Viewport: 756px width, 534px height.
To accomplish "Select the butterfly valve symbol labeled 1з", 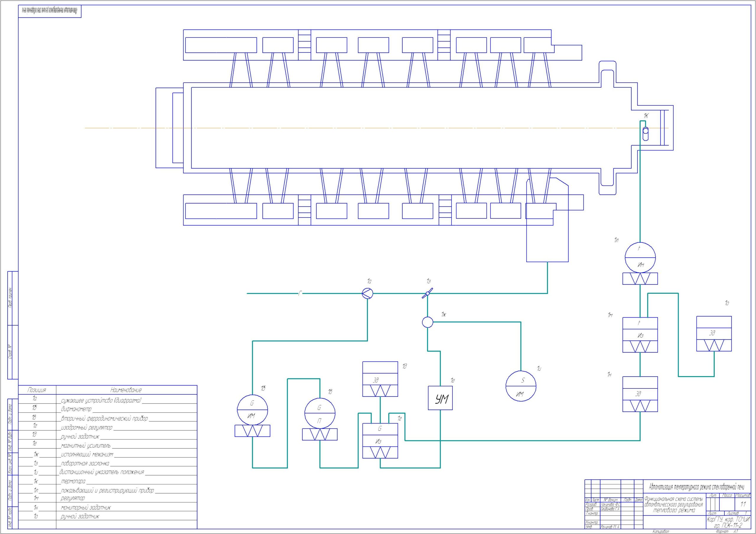I will tap(427, 293).
